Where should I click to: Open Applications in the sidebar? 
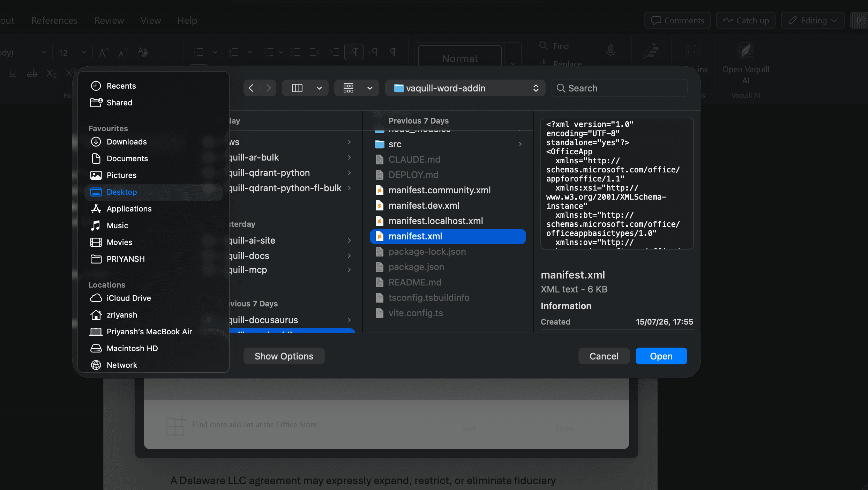[154, 209]
